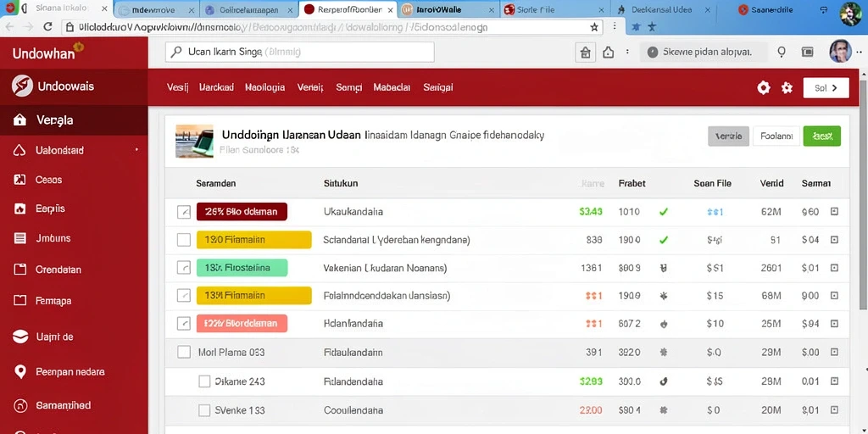Click the bookmark star in the address bar
The image size is (868, 434).
[594, 26]
